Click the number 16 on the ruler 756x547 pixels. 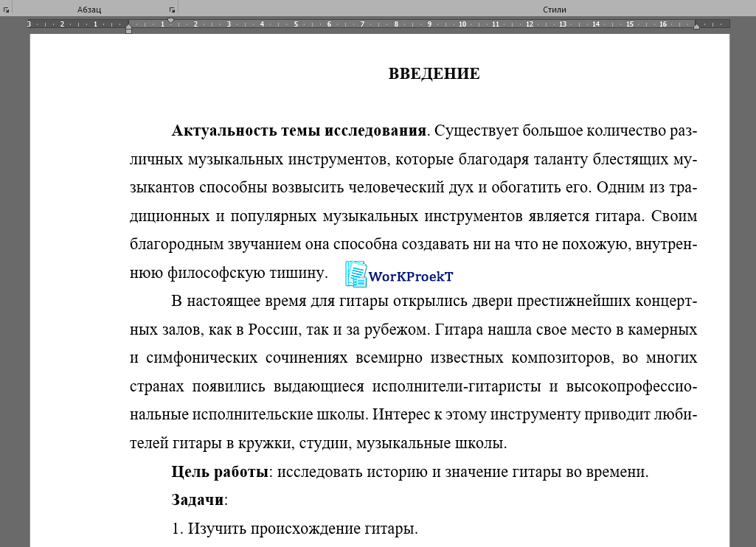(663, 24)
